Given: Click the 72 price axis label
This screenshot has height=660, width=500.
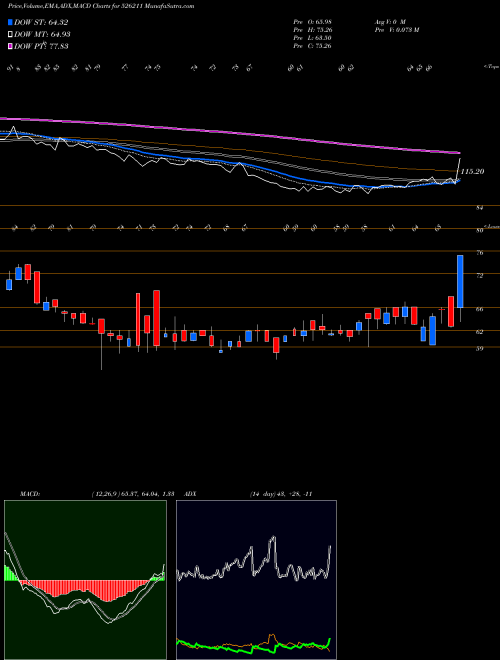Looking at the screenshot, I should pos(480,275).
